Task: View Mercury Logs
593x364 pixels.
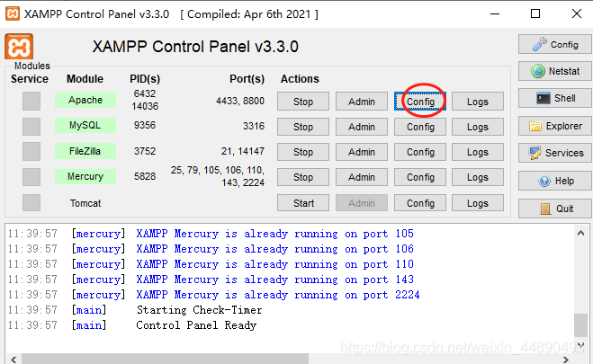Action: (478, 177)
